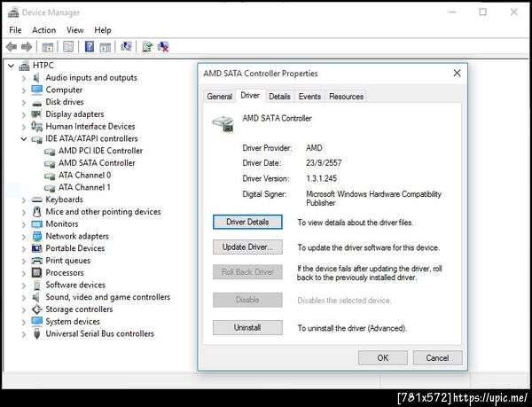Click the Forward arrow toolbar icon
Viewport: 532px width, 407px height.
click(x=27, y=46)
